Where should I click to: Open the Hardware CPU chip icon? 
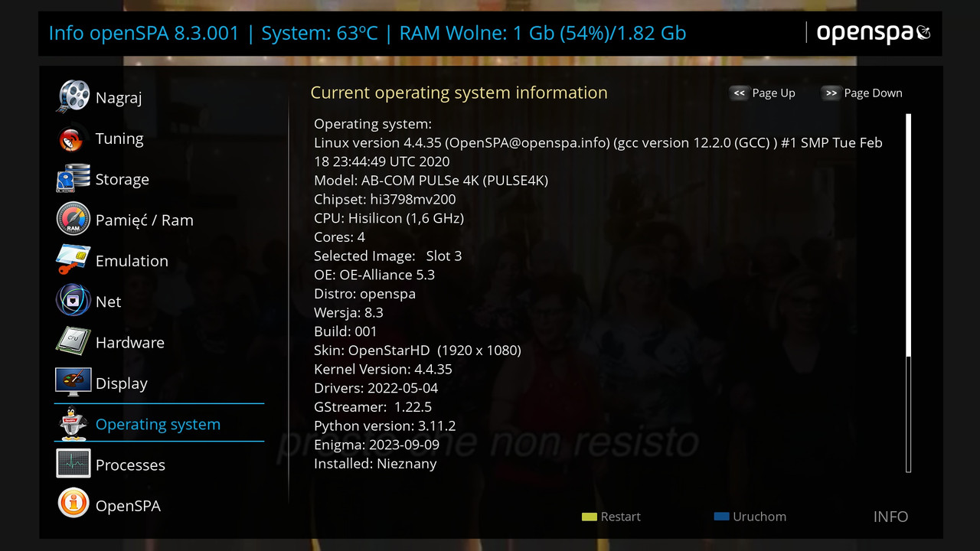[73, 342]
